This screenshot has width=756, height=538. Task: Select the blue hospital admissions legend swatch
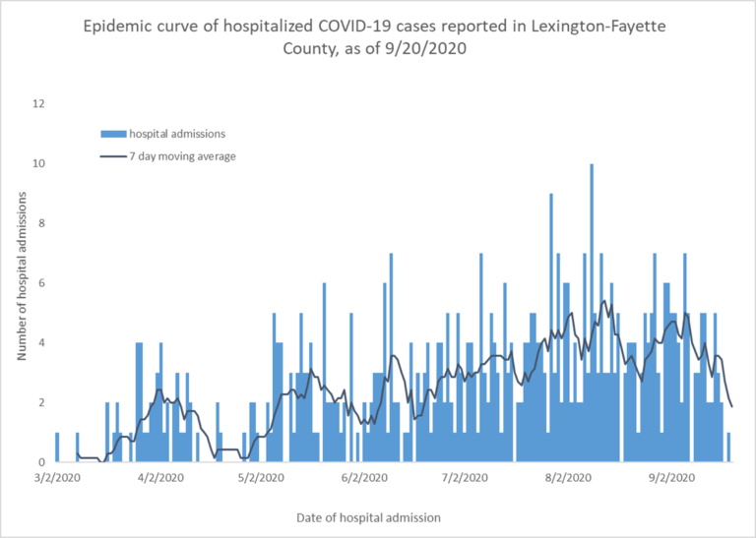(x=113, y=134)
